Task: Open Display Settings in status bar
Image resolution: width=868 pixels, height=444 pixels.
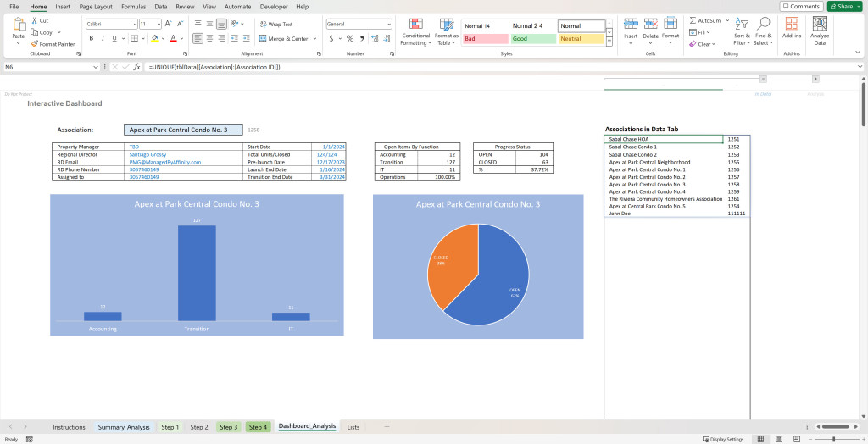Action: tap(723, 439)
